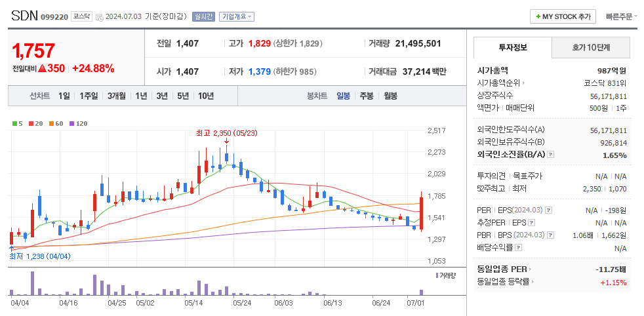Viewport: 644px width, 316px height.
Task: Click the current price 1,757
Action: click(33, 51)
